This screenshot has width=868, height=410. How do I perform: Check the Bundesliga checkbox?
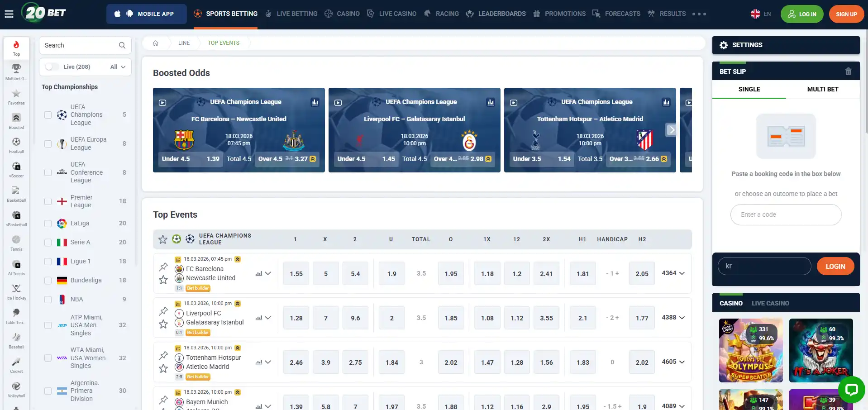coord(48,281)
